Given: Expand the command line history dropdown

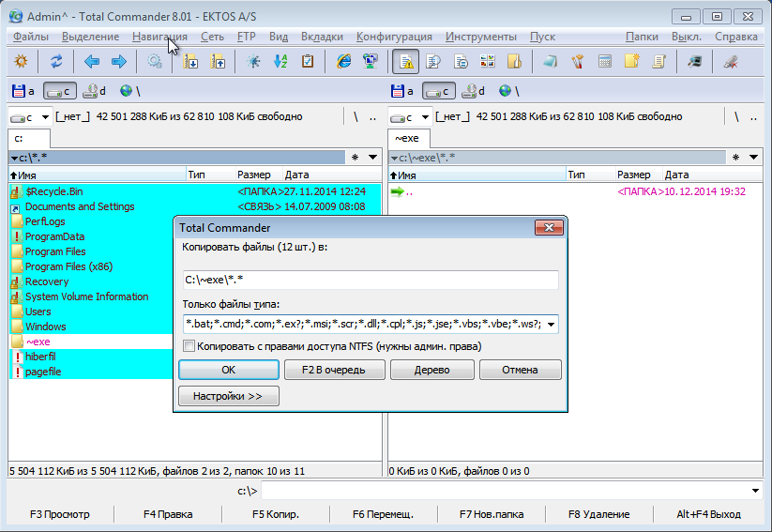Looking at the screenshot, I should [x=755, y=491].
